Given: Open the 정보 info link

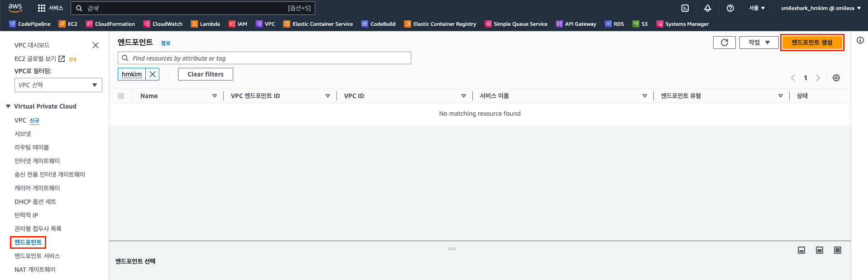Looking at the screenshot, I should [x=166, y=43].
